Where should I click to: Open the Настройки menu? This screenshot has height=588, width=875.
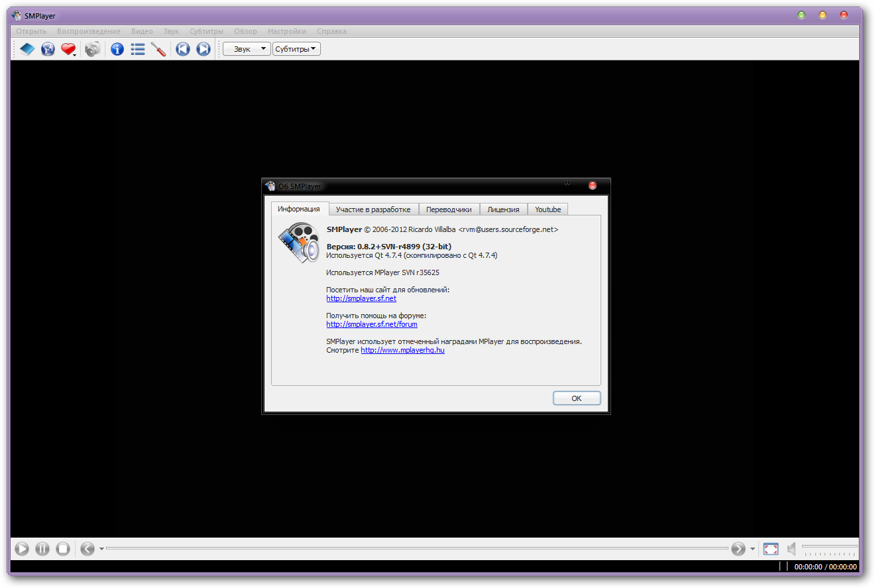tap(287, 31)
